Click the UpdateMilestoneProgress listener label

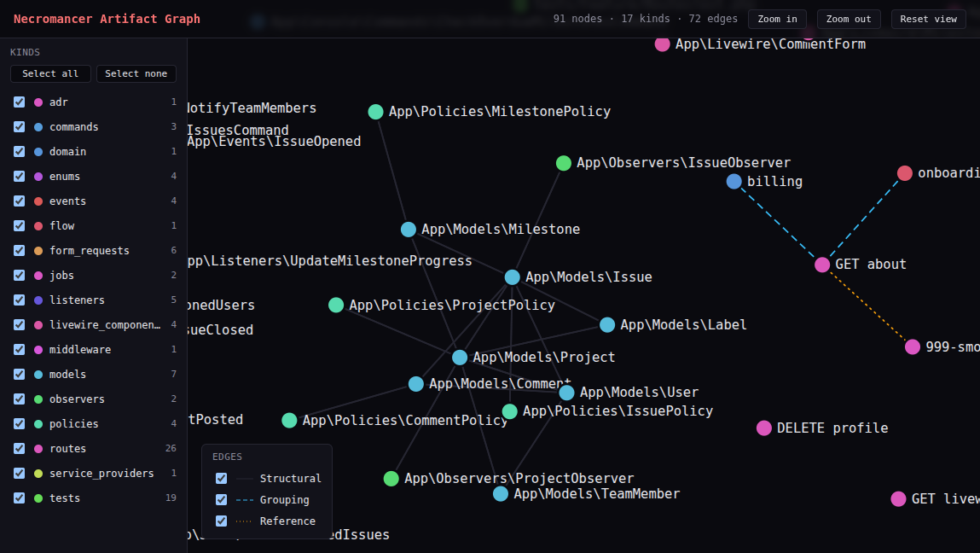click(x=330, y=261)
